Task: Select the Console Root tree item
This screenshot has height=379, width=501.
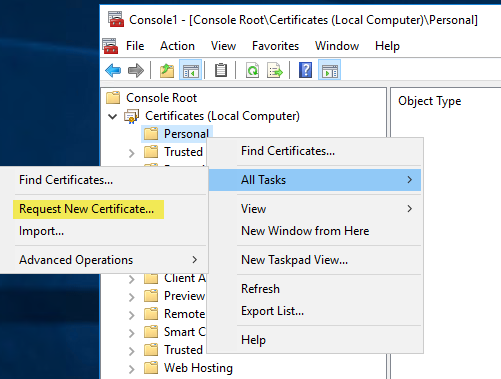Action: pos(161,98)
